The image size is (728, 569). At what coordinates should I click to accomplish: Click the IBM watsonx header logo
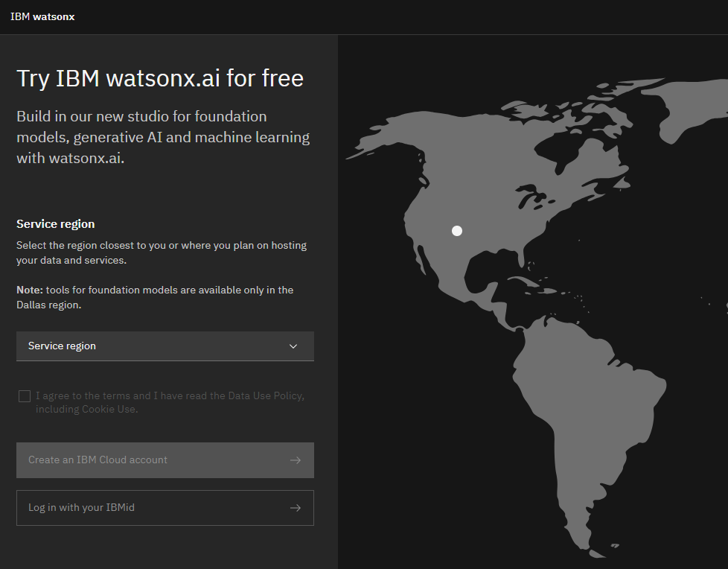(x=42, y=16)
